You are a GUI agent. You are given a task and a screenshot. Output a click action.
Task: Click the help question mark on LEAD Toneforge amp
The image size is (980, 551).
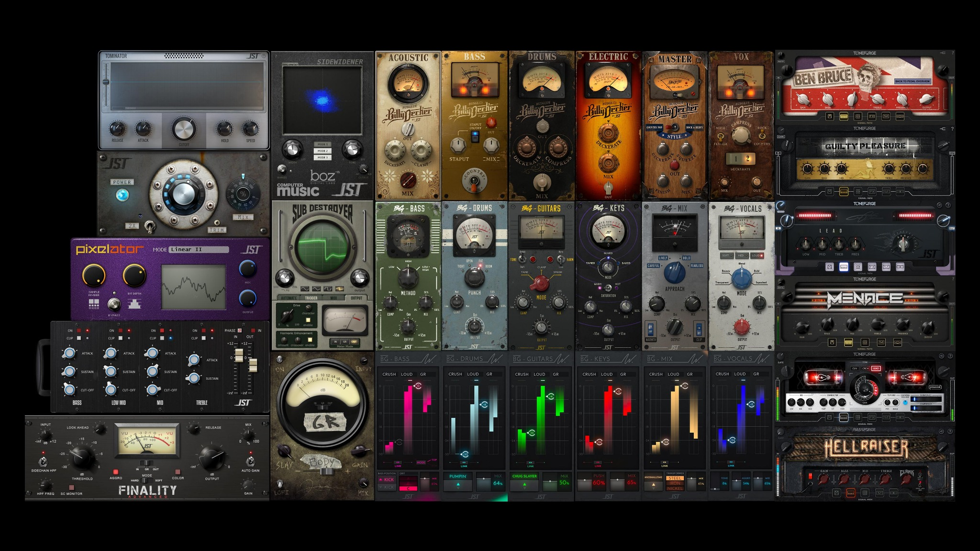coord(948,205)
